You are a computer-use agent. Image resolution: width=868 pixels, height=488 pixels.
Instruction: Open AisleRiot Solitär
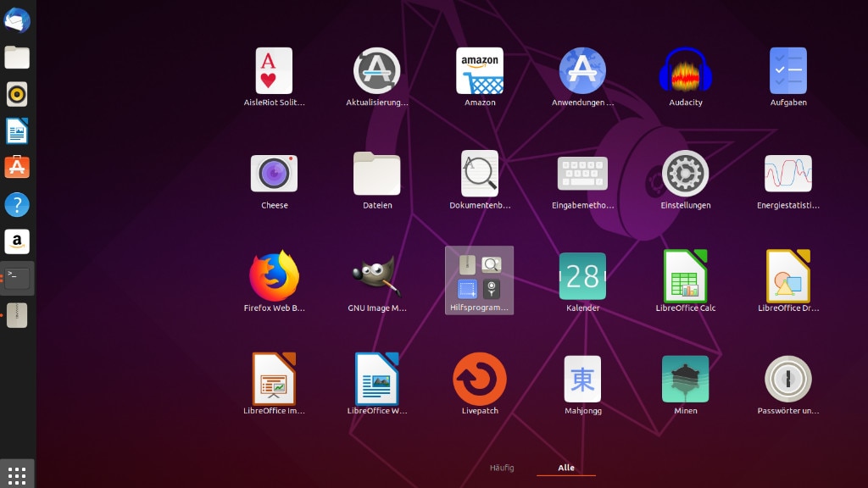click(x=273, y=70)
